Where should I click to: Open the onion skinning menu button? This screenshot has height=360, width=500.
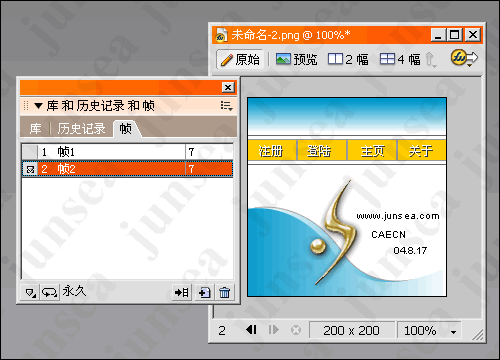click(30, 293)
